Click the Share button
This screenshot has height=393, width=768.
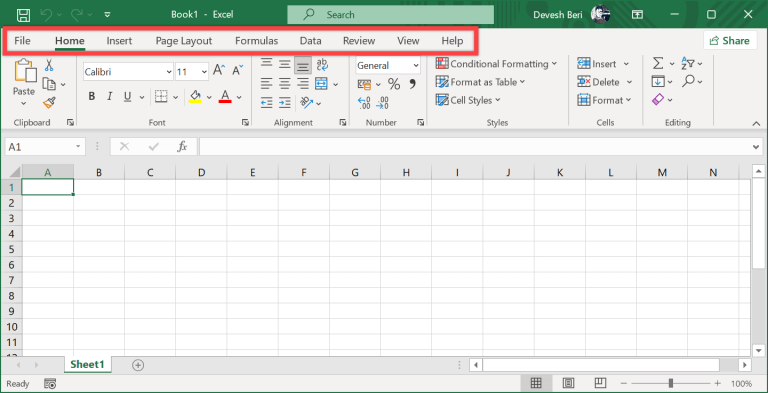click(729, 41)
